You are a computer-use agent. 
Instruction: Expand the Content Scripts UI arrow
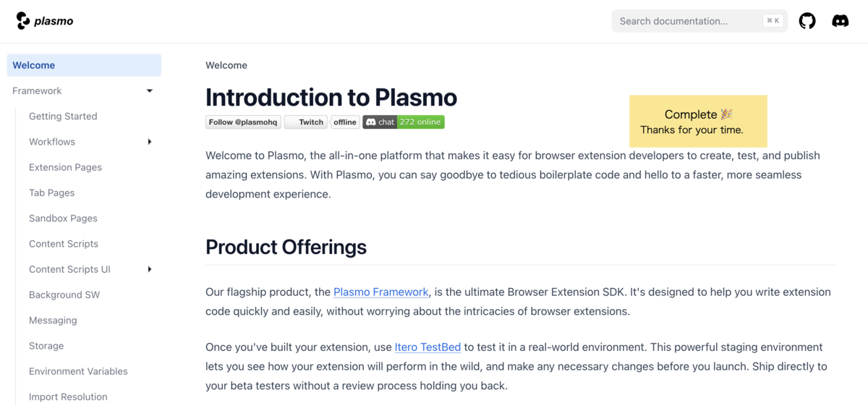click(x=150, y=269)
